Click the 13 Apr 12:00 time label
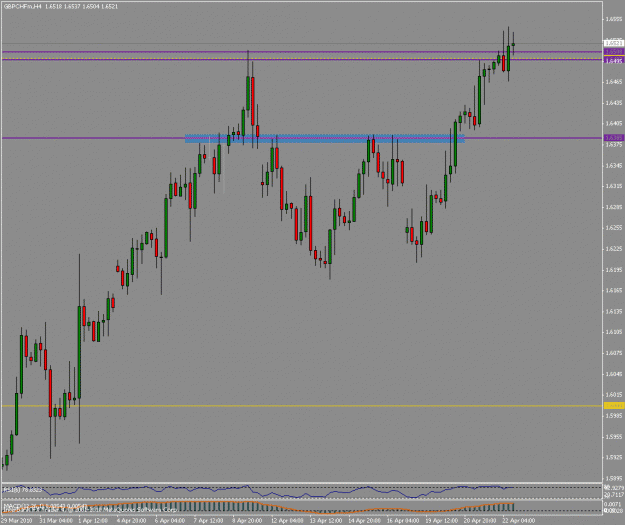 click(326, 520)
